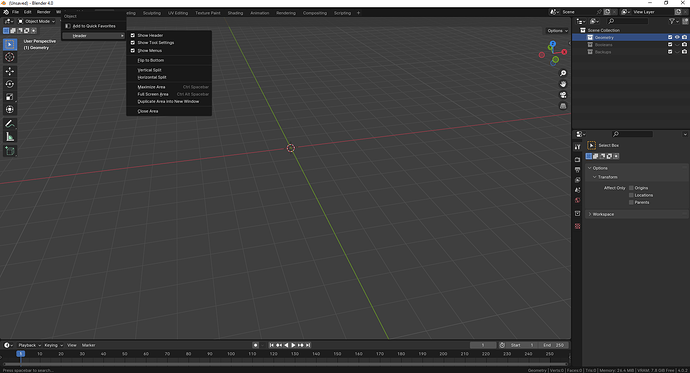Image resolution: width=690 pixels, height=373 pixels.
Task: Click the red X axis on navigation gizmo
Action: click(x=564, y=52)
